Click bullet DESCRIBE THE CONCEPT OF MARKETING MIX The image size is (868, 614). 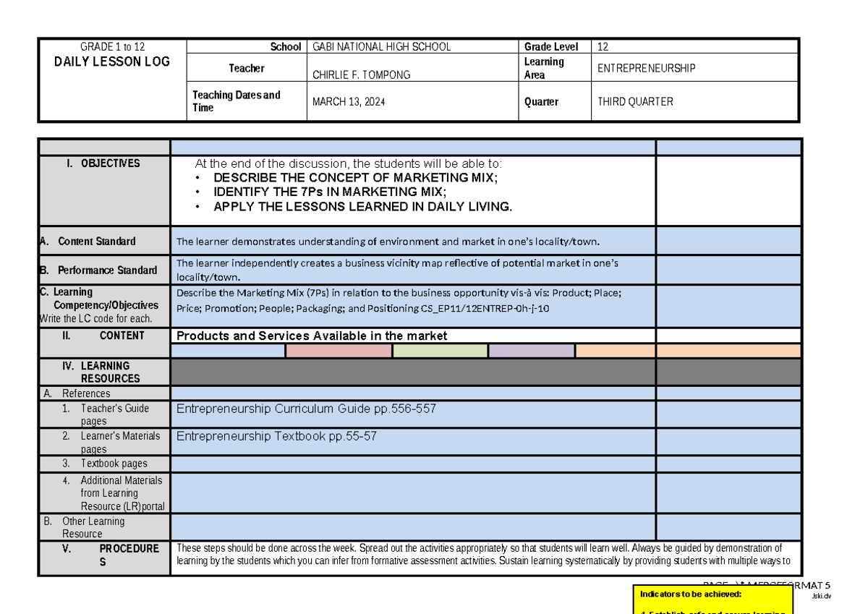point(355,178)
